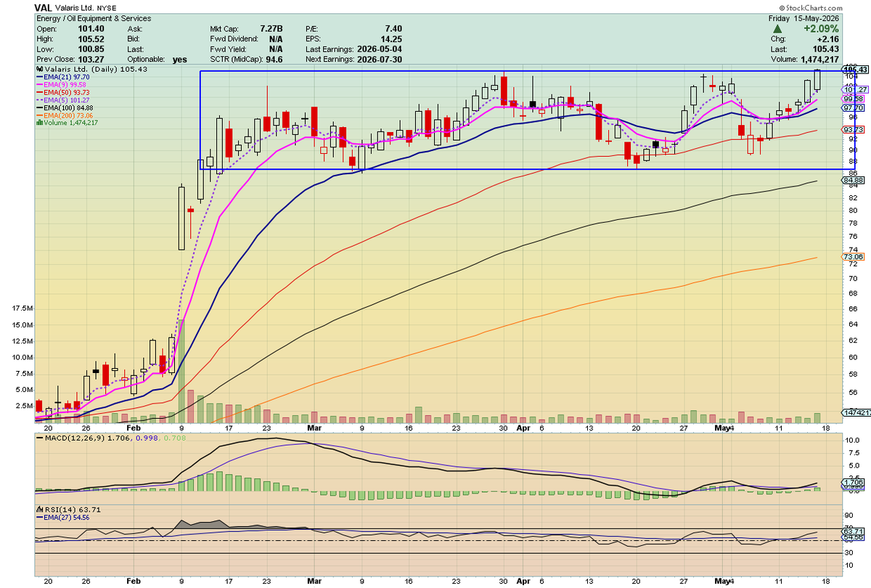871x588 pixels.
Task: Click the Optionable yes value
Action: (180, 60)
